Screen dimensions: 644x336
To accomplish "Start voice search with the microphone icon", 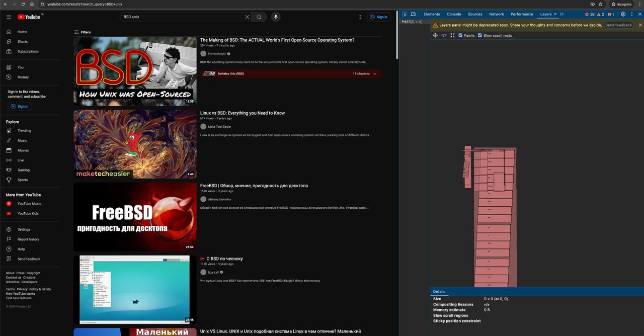I will (x=275, y=17).
